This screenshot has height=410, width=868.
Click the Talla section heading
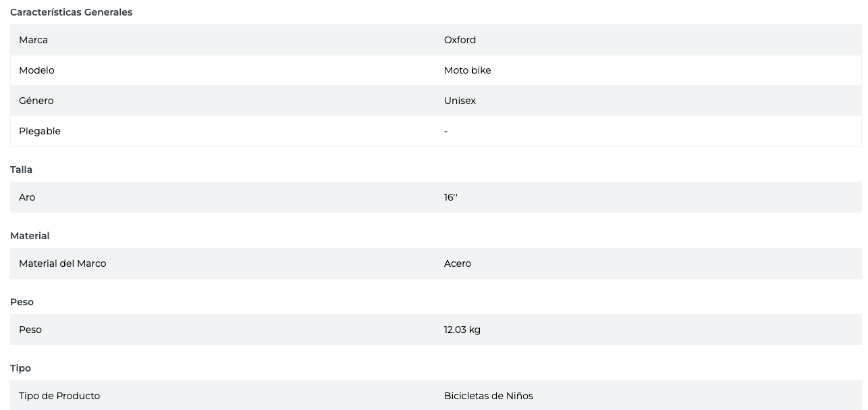click(x=21, y=170)
